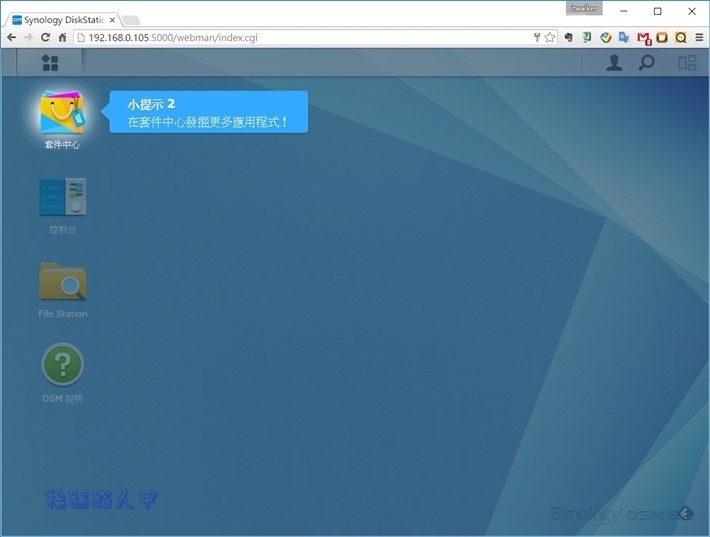
Task: Open the orange square extension icon
Action: [x=662, y=38]
